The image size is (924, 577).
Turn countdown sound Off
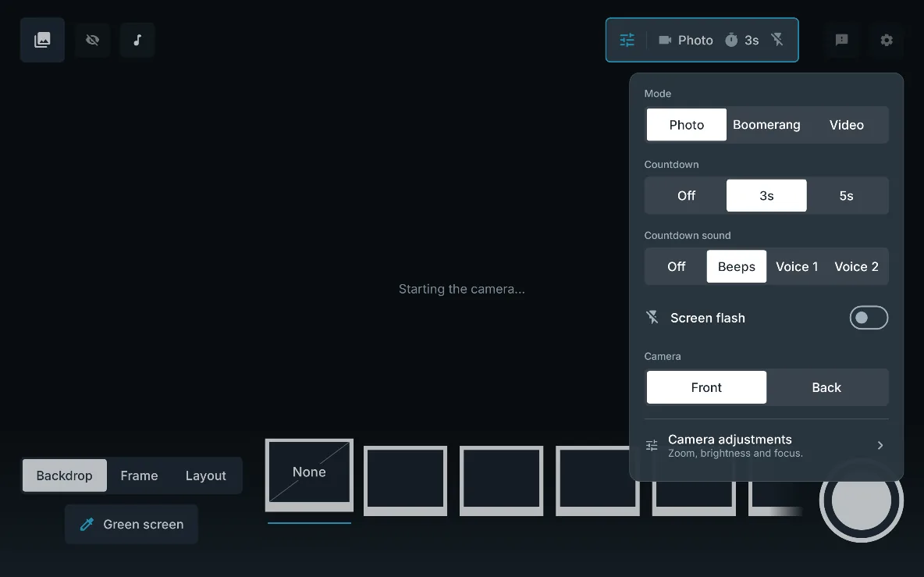click(x=677, y=266)
